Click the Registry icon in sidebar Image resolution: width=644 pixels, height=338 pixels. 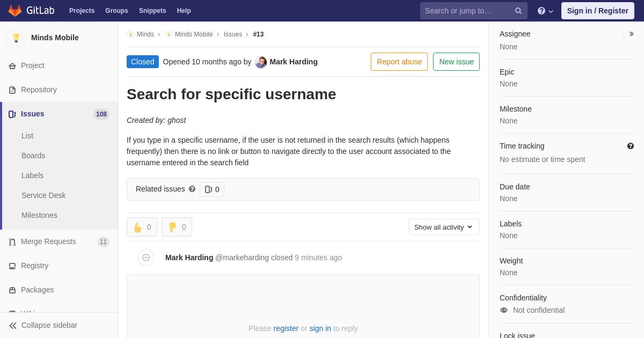12,266
